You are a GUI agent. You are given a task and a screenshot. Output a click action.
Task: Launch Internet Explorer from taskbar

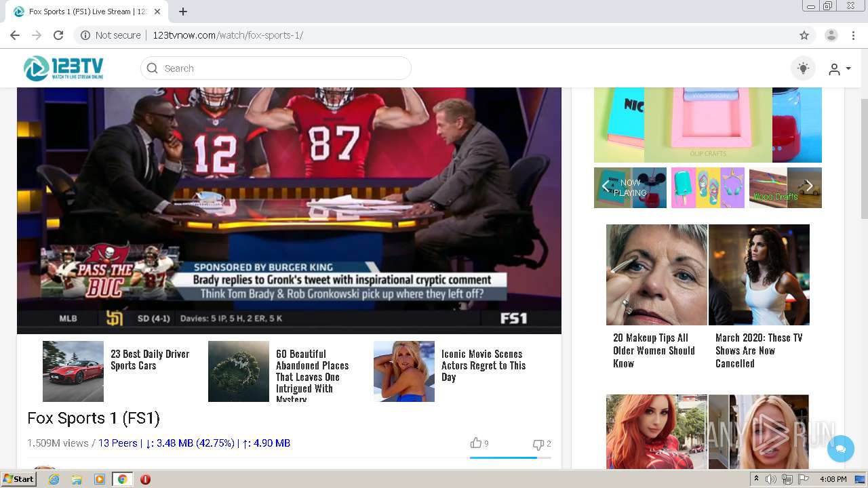[54, 479]
